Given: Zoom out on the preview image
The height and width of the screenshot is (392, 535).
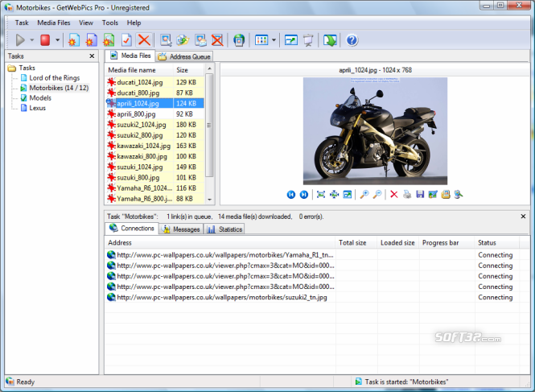Looking at the screenshot, I should (x=377, y=195).
